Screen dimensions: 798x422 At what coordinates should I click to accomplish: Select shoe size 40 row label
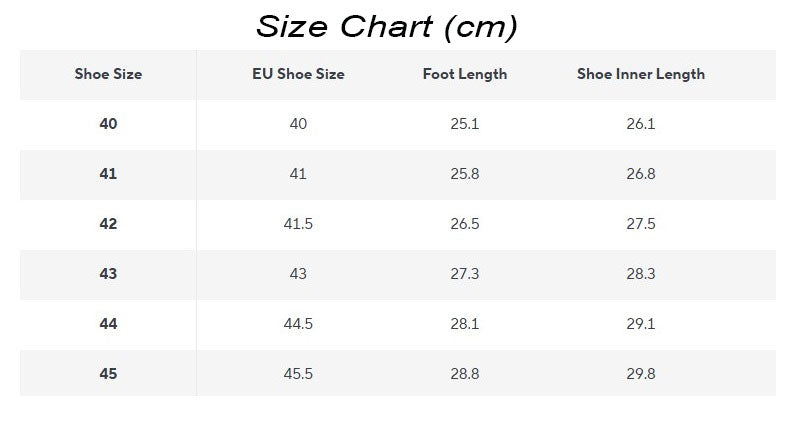108,124
